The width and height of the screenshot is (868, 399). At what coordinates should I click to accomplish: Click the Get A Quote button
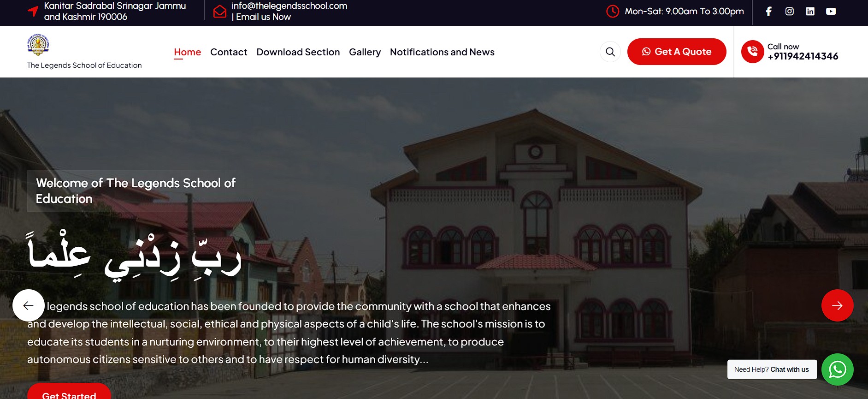pos(677,52)
